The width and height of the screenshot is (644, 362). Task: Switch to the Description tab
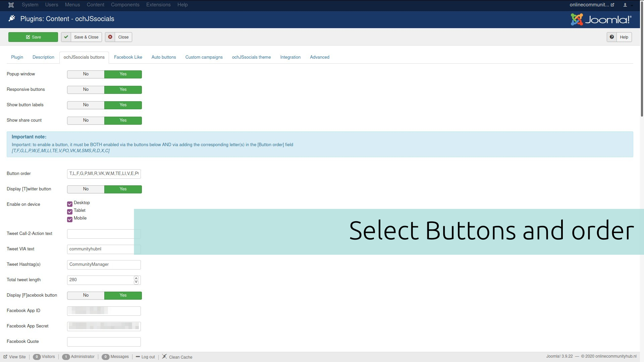[43, 57]
